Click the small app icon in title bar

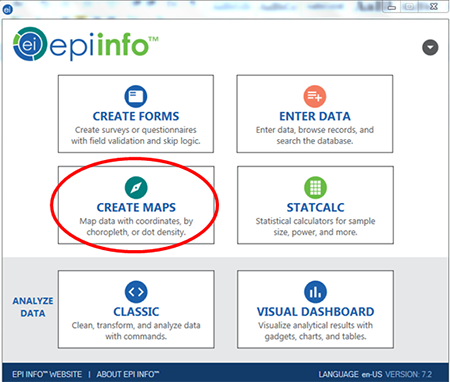coord(7,9)
